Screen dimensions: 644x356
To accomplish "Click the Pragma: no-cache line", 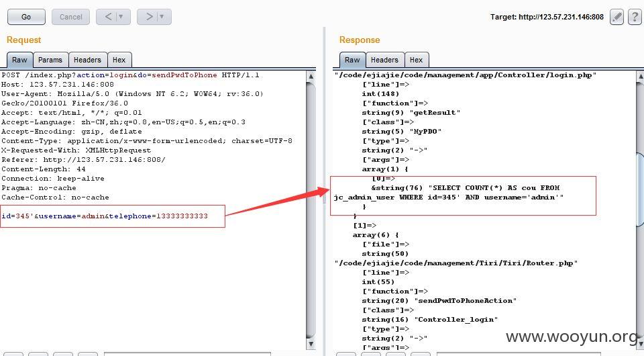I will click(39, 188).
